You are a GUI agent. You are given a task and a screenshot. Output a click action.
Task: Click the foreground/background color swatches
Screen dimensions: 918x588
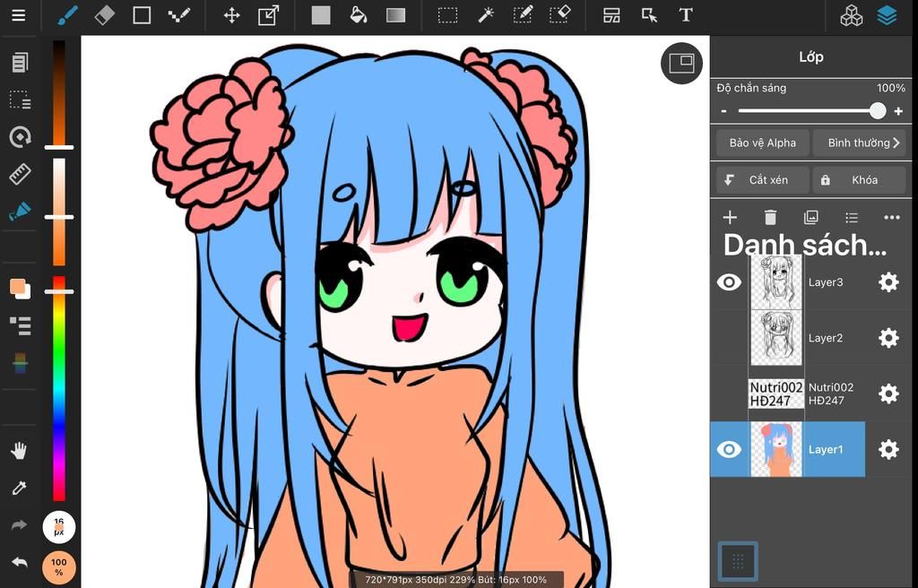pos(20,289)
